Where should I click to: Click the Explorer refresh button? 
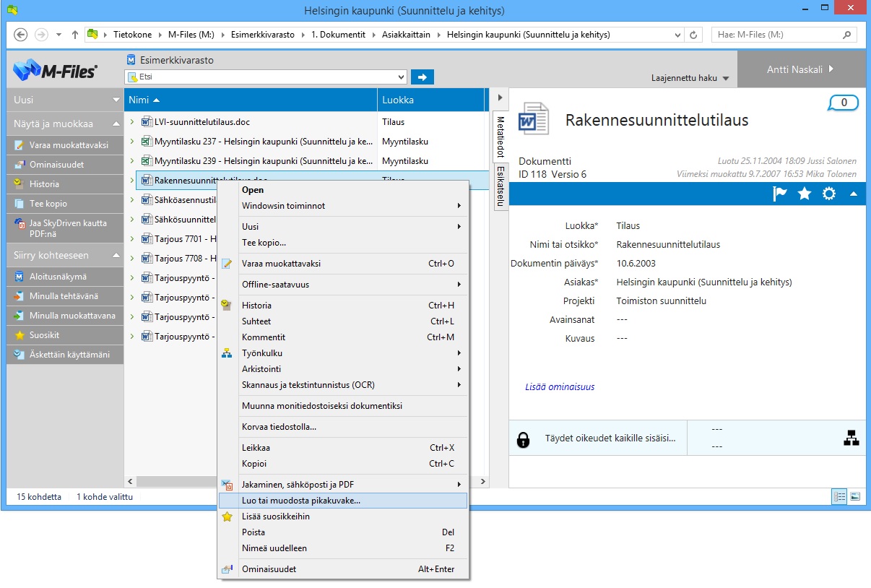tap(693, 35)
